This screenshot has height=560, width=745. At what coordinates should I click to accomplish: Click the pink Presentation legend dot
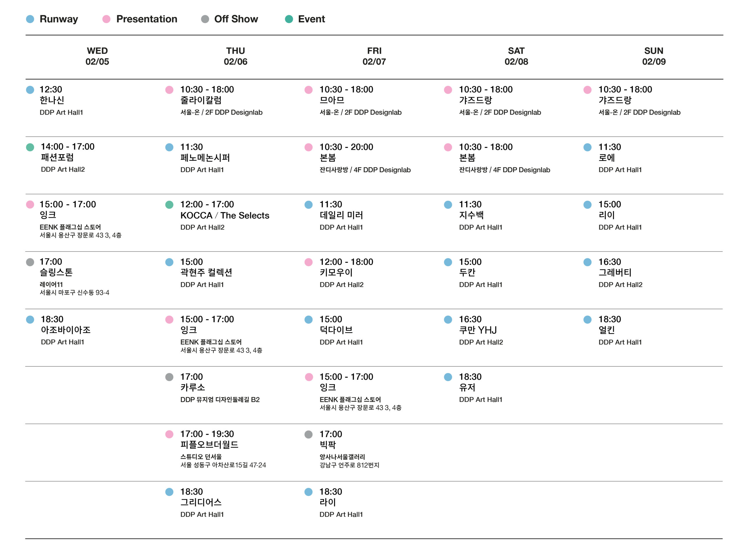(x=107, y=19)
